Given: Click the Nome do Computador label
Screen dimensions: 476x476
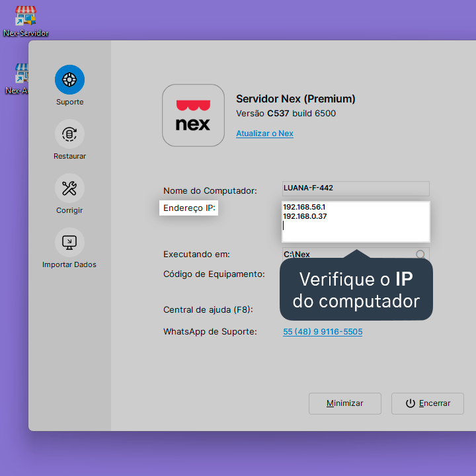Looking at the screenshot, I should [x=210, y=190].
